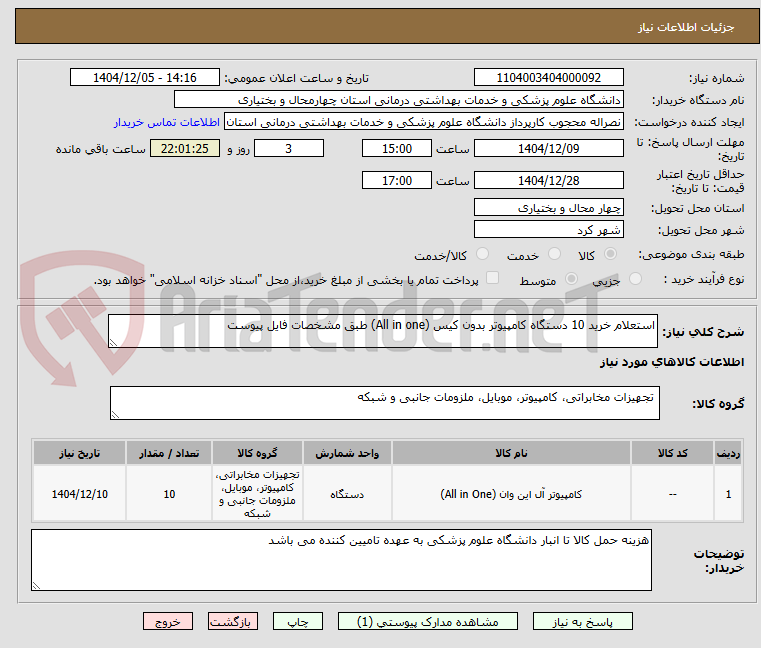Image resolution: width=761 pixels, height=648 pixels.
Task: Click the delivery city field شهر کرد
Action: (548, 230)
